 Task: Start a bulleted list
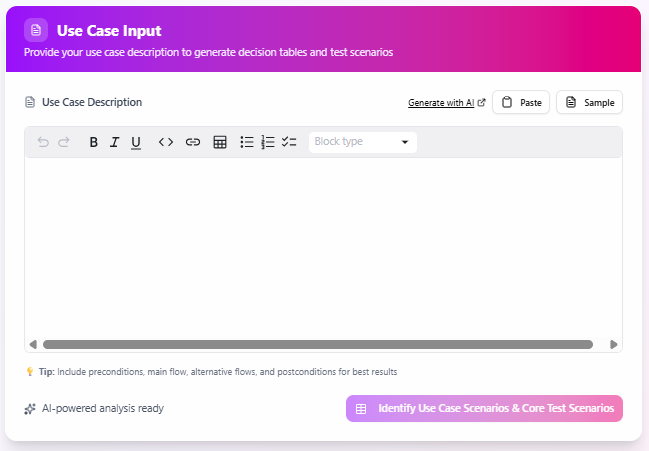[x=247, y=142]
